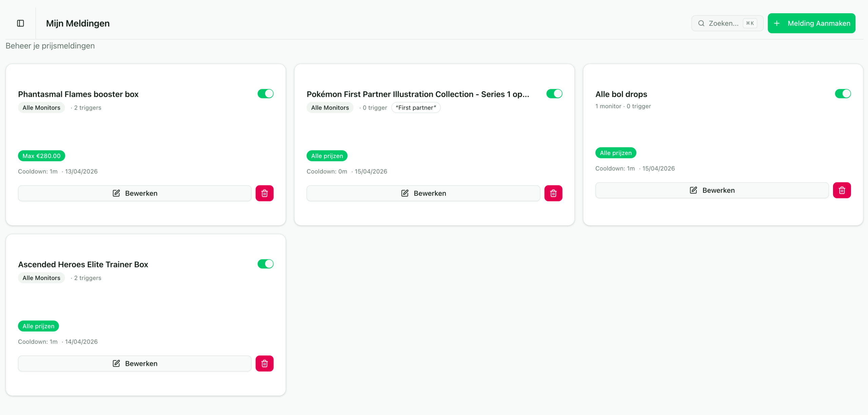Create a new alert with Melding Aanmaken
868x415 pixels.
click(811, 23)
